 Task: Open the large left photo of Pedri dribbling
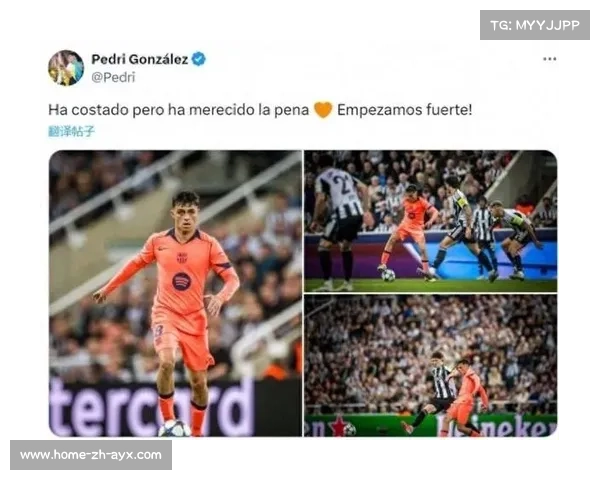coord(175,293)
